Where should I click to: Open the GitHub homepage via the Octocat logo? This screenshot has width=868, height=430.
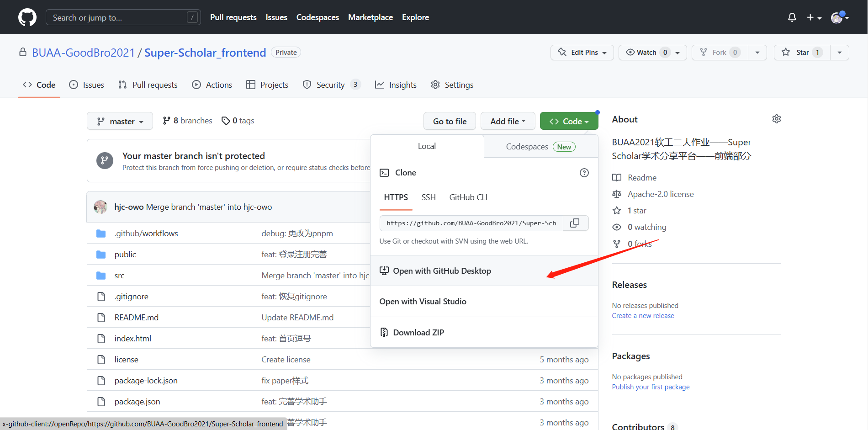pyautogui.click(x=27, y=17)
